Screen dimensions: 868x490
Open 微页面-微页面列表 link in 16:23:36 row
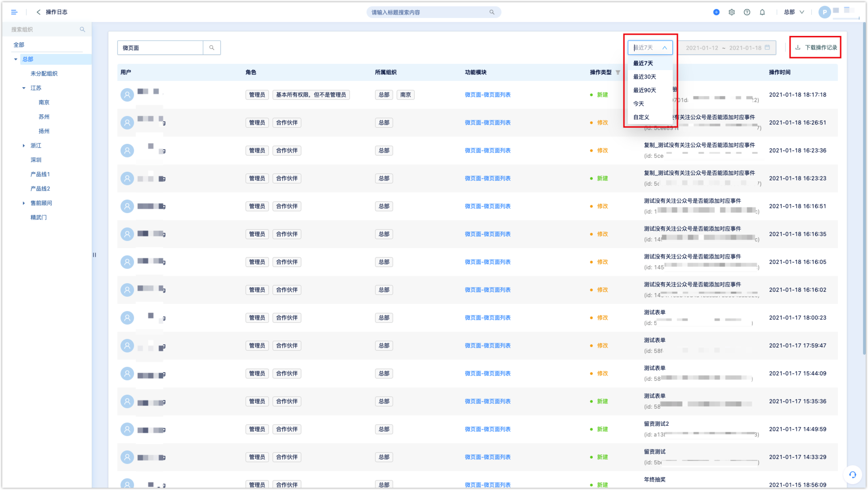487,151
